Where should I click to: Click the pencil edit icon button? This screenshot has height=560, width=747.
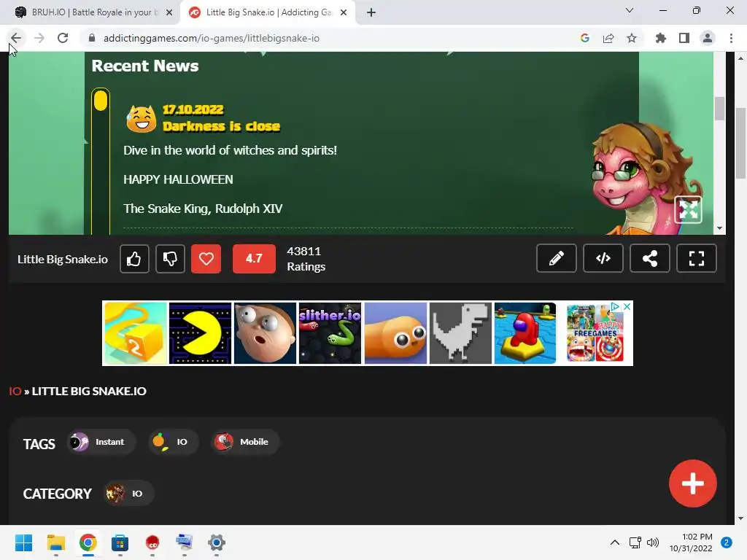point(557,259)
